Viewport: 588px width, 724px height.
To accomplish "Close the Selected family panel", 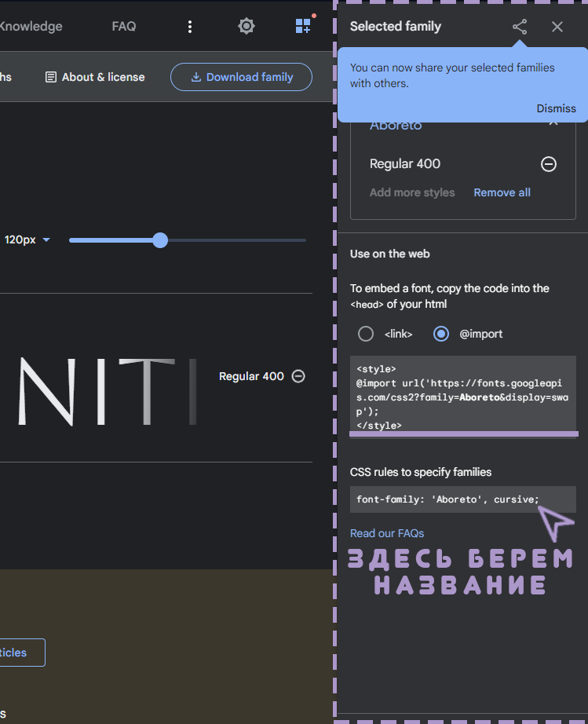I will (x=557, y=27).
